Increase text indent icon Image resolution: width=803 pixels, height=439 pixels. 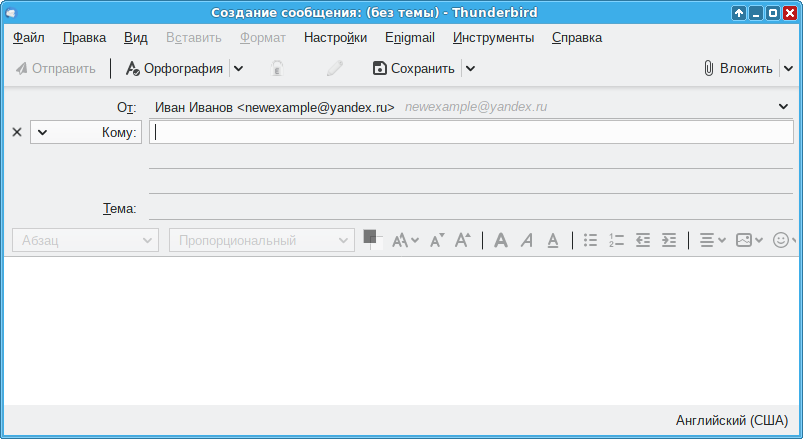[669, 240]
